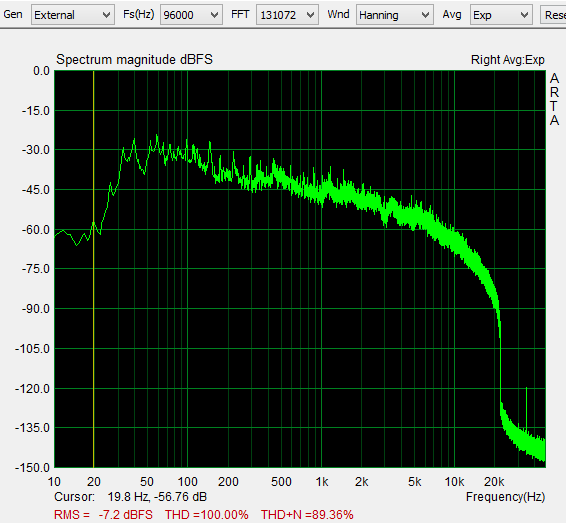Viewport: 566px width, 523px height.
Task: Click the Right Avg:Exp channel label
Action: click(508, 60)
